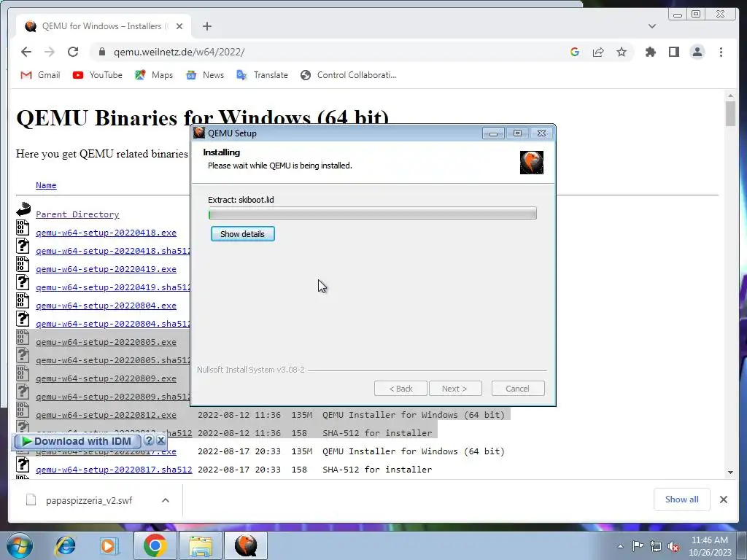Bookmark this page with the star icon
The width and height of the screenshot is (747, 560).
point(622,52)
